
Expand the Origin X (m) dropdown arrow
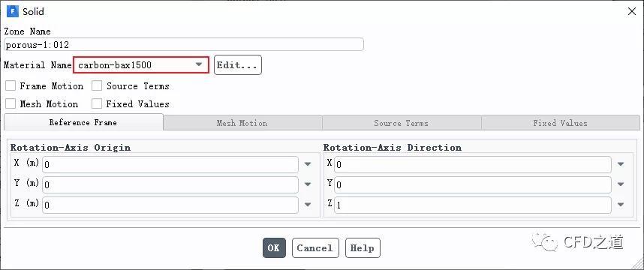pyautogui.click(x=308, y=164)
